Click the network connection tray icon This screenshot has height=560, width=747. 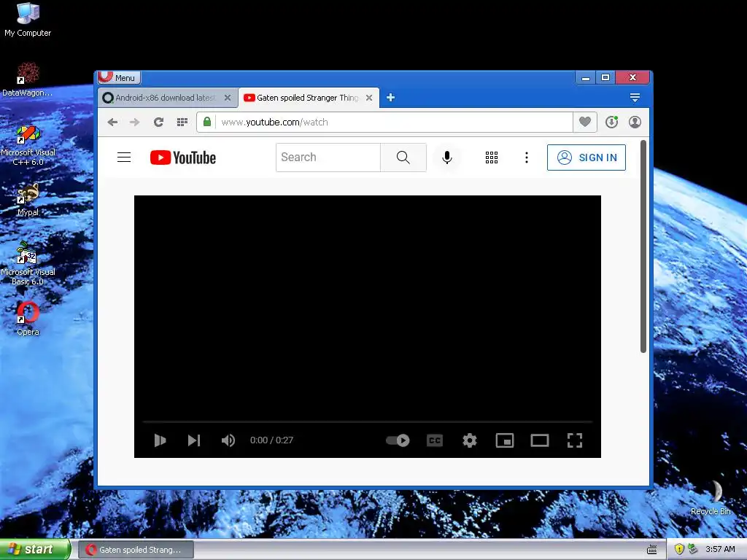point(693,549)
